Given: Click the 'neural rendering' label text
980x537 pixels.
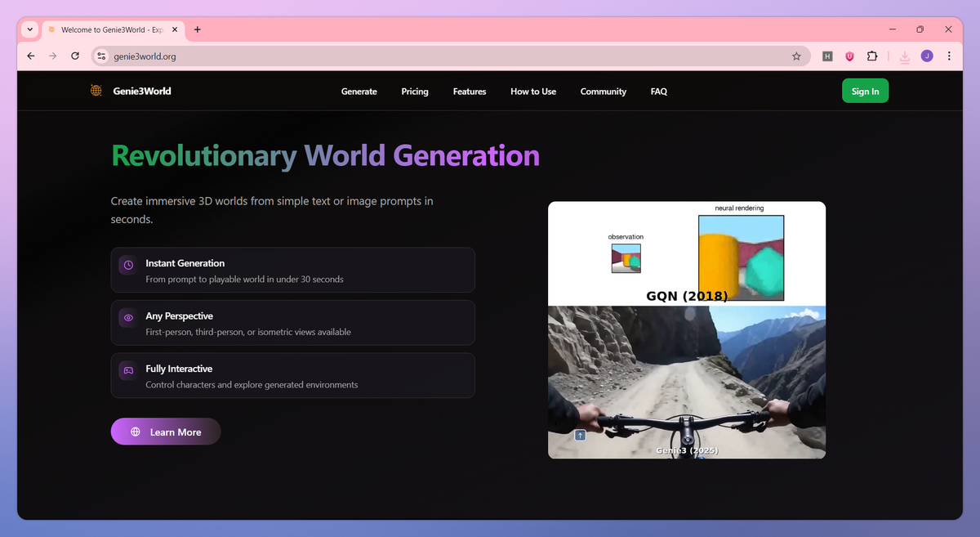Looking at the screenshot, I should coord(739,208).
